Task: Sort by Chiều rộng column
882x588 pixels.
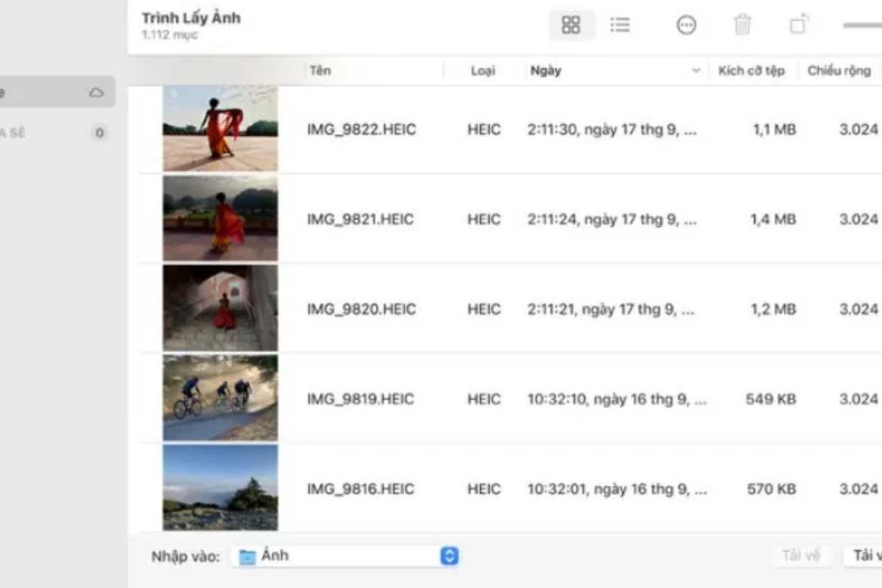Action: 839,71
